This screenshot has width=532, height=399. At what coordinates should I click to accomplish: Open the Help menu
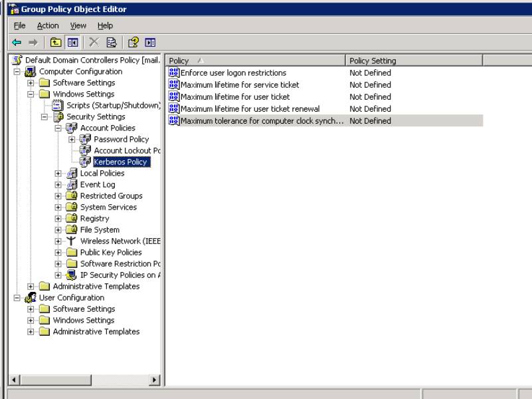click(105, 25)
